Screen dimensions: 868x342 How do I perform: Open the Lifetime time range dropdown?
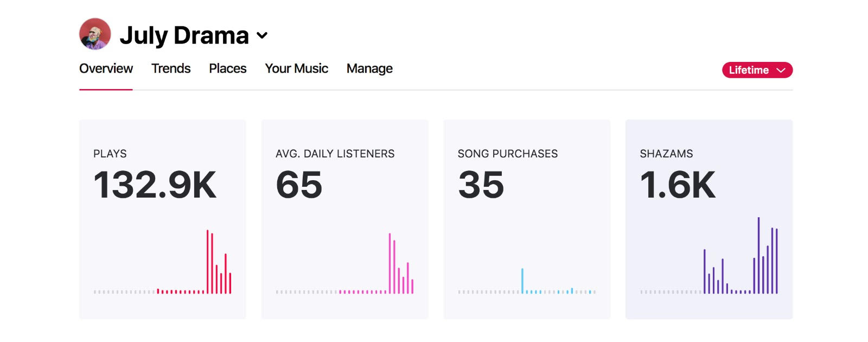coord(757,70)
